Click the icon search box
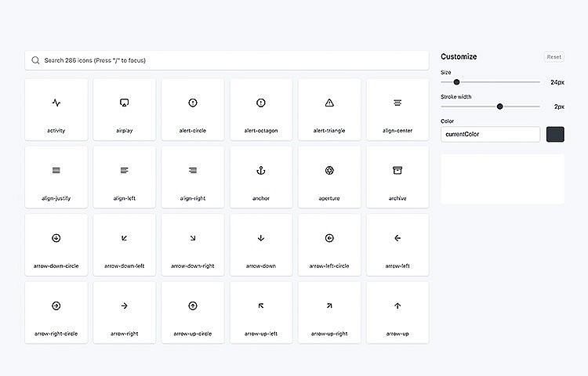The height and width of the screenshot is (376, 588). pyautogui.click(x=227, y=60)
